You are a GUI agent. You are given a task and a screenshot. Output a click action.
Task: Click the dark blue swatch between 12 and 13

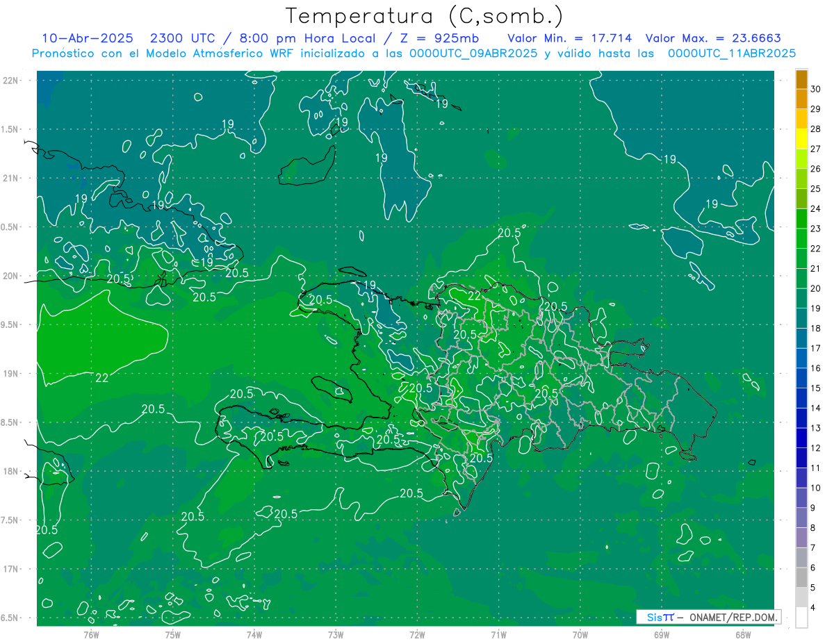coord(801,438)
